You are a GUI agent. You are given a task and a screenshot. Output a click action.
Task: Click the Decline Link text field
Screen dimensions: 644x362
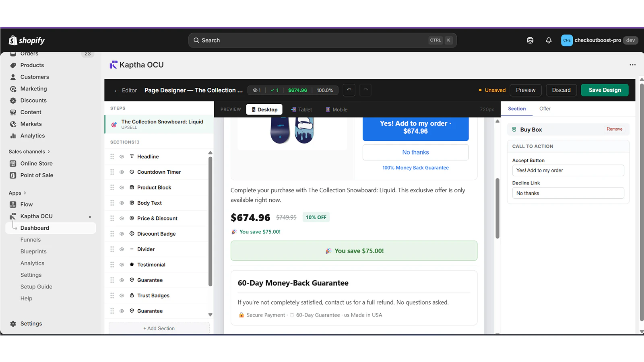click(x=568, y=193)
